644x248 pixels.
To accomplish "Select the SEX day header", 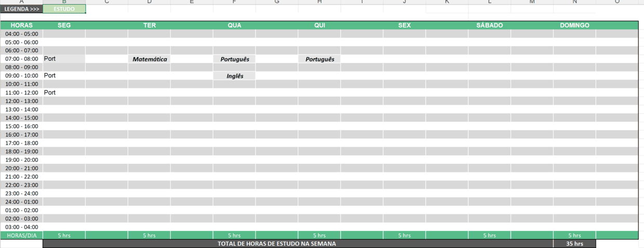I will tap(405, 25).
